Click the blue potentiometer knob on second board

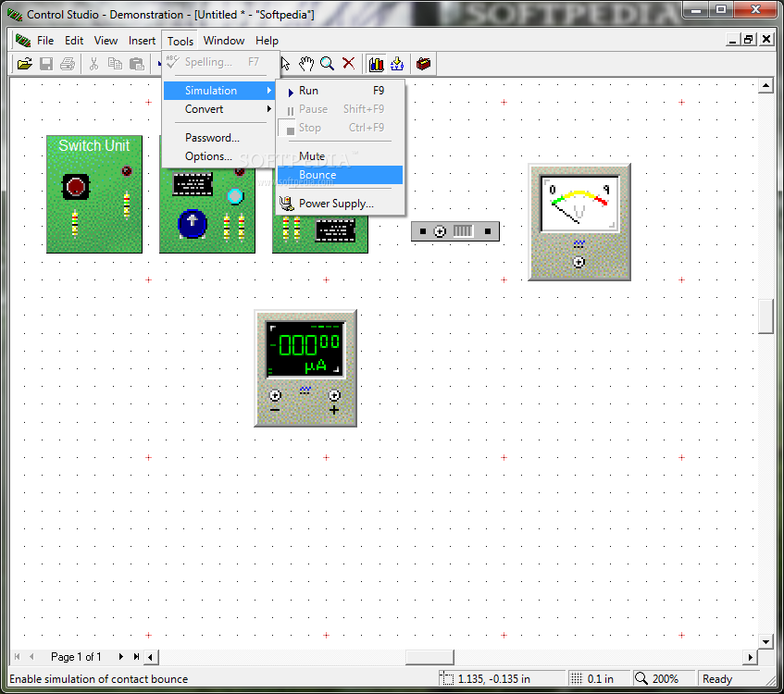coord(192,224)
